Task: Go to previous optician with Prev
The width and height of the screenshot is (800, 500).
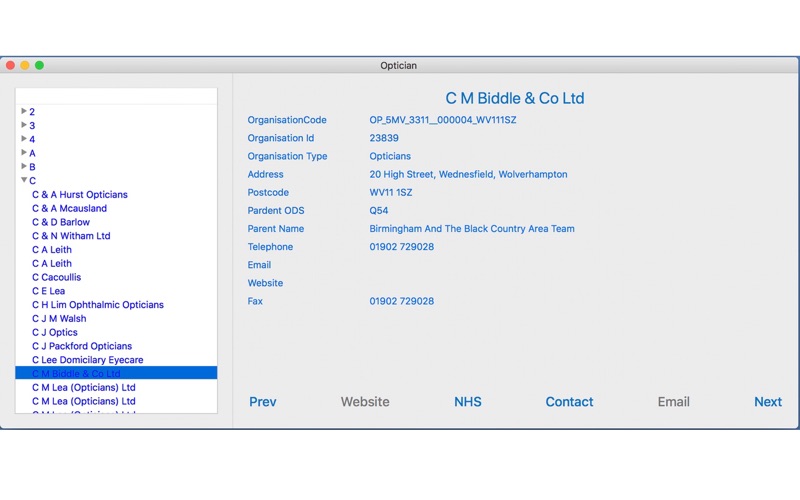Action: pyautogui.click(x=263, y=402)
